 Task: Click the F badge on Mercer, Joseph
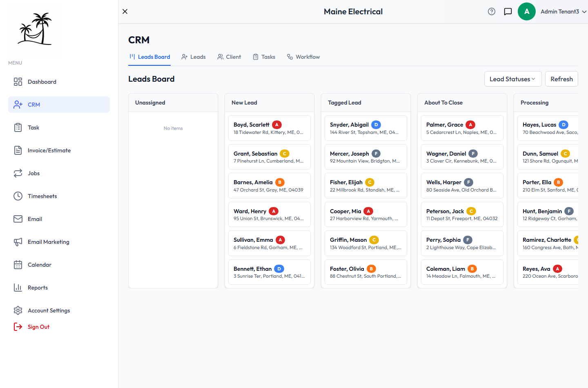pos(376,154)
